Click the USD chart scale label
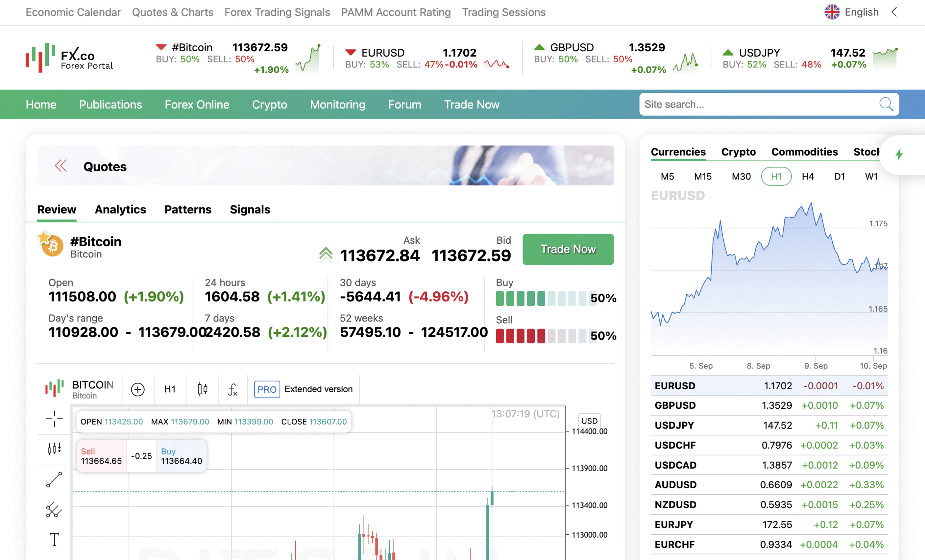925x560 pixels. (x=589, y=421)
